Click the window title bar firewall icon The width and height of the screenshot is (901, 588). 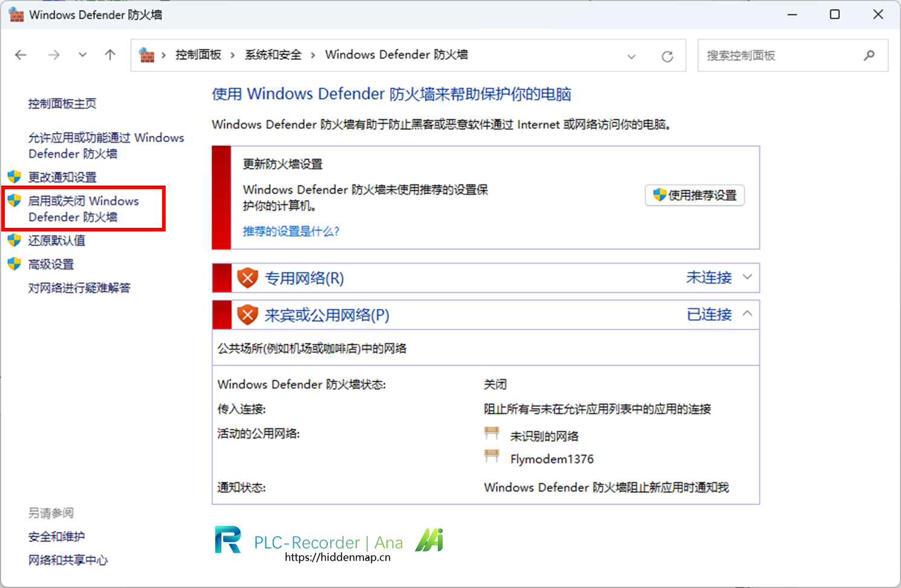[x=16, y=15]
